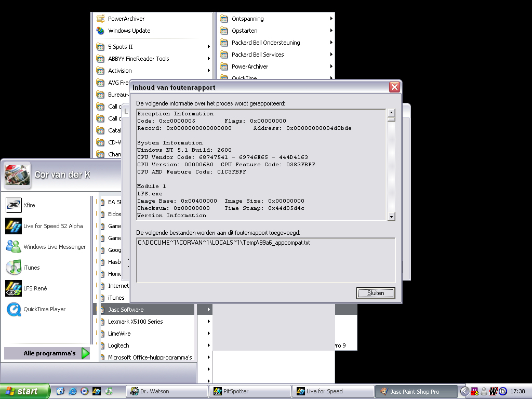Click iTunes quick launch icon
532x399 pixels.
[109, 391]
